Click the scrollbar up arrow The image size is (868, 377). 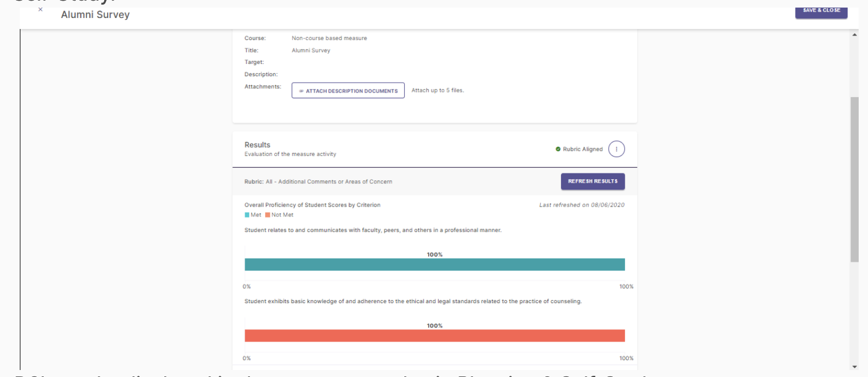(x=855, y=35)
